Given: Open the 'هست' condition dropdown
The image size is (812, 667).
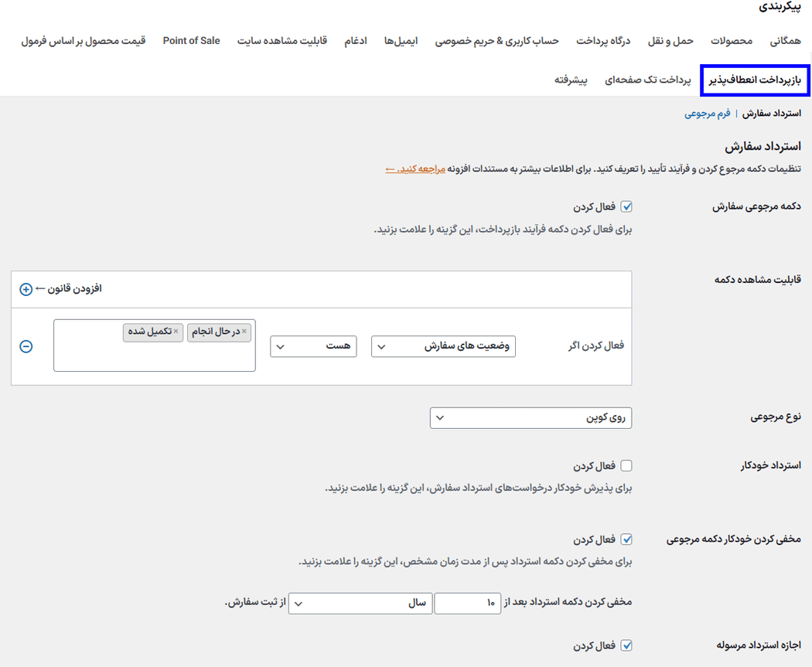Looking at the screenshot, I should [x=313, y=346].
